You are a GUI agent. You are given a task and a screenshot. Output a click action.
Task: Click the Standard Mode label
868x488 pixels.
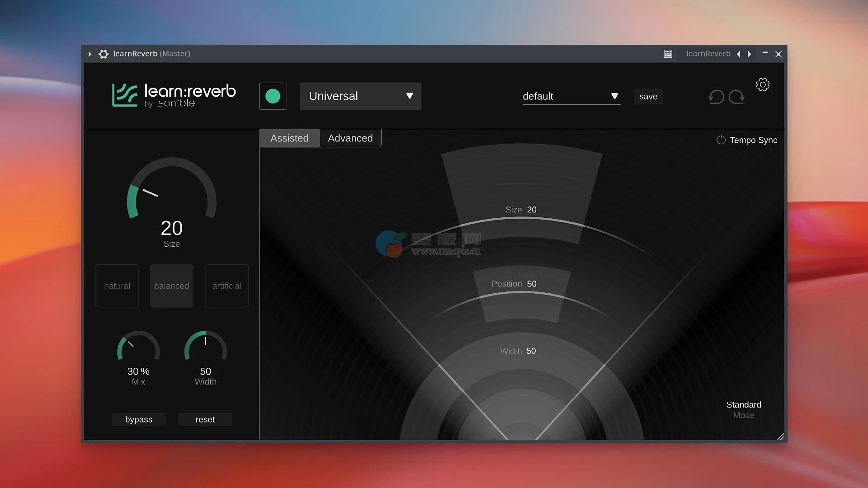[744, 409]
